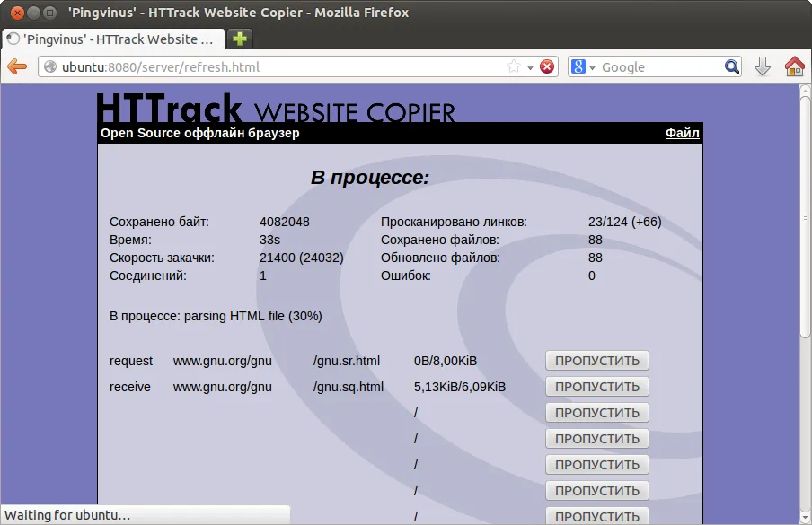This screenshot has height=525, width=812.
Task: Click the scanned links value 23/124 (+66)
Action: click(x=624, y=222)
